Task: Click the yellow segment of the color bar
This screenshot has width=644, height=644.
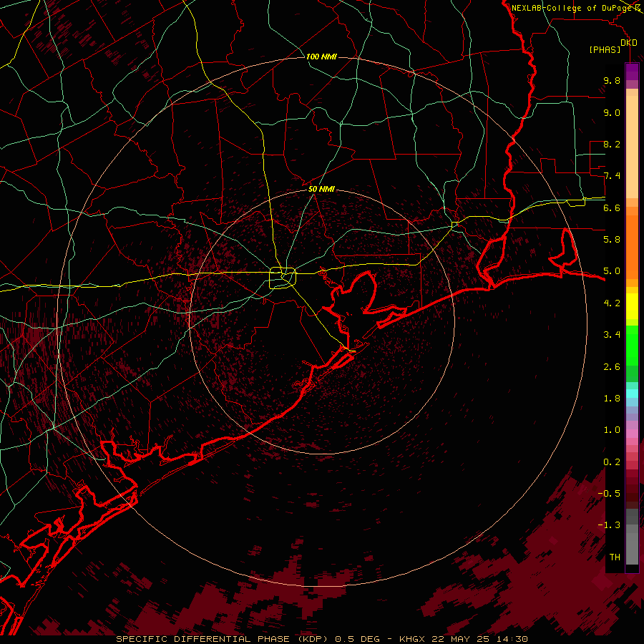Action: [632, 306]
